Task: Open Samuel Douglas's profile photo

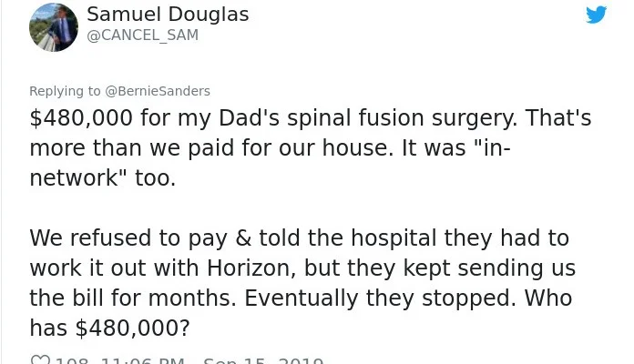Action: pos(54,27)
